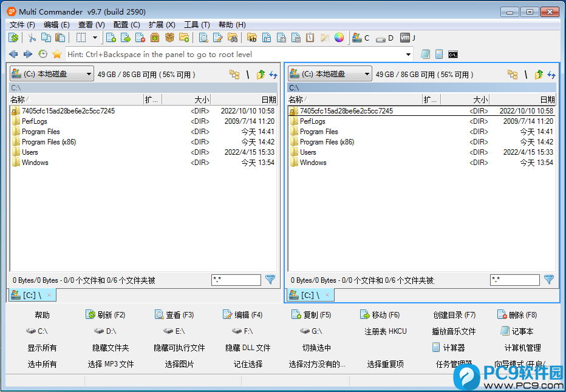
Task: Click the 注册表 HKCU button
Action: (x=386, y=331)
